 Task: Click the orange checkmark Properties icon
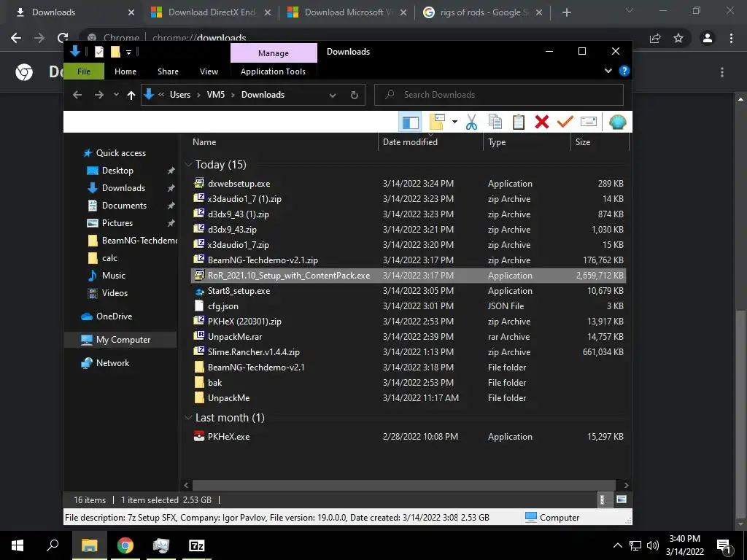pyautogui.click(x=565, y=122)
